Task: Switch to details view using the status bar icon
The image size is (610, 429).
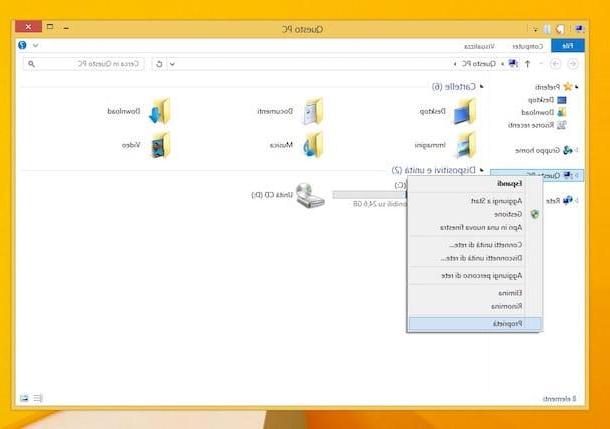Action: pyautogui.click(x=37, y=398)
